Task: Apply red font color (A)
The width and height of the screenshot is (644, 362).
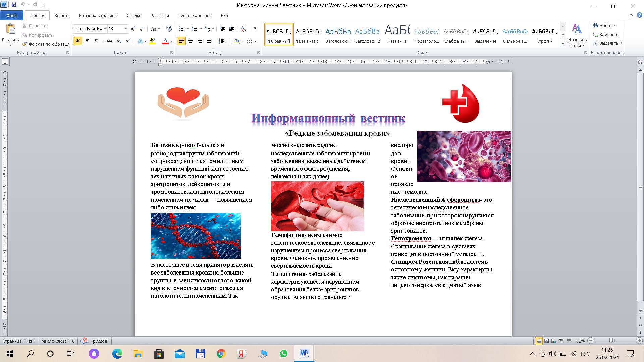Action: (165, 41)
